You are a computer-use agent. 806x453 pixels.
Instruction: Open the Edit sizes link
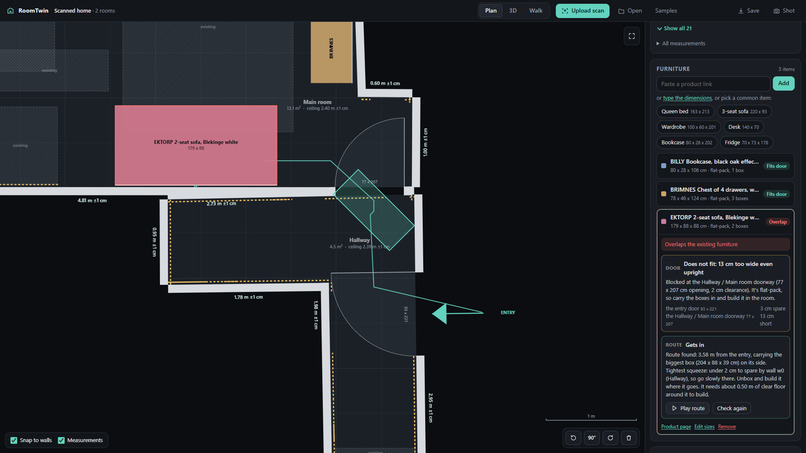coord(704,427)
